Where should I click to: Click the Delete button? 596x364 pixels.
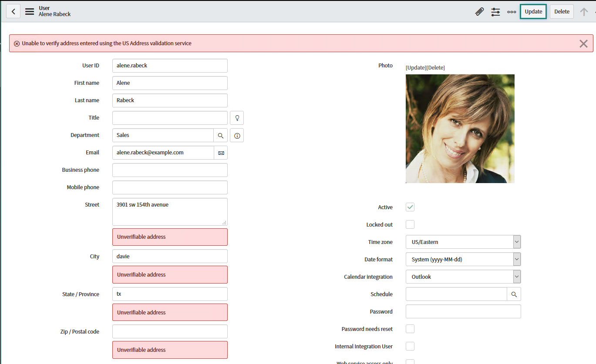coord(561,11)
